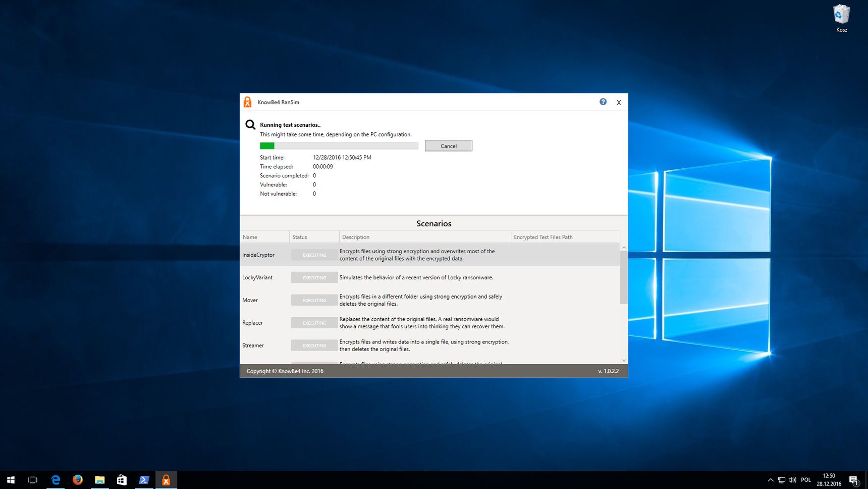Screen dimensions: 868x489
Task: Click the EXECUTING status of Streamer
Action: (x=314, y=346)
